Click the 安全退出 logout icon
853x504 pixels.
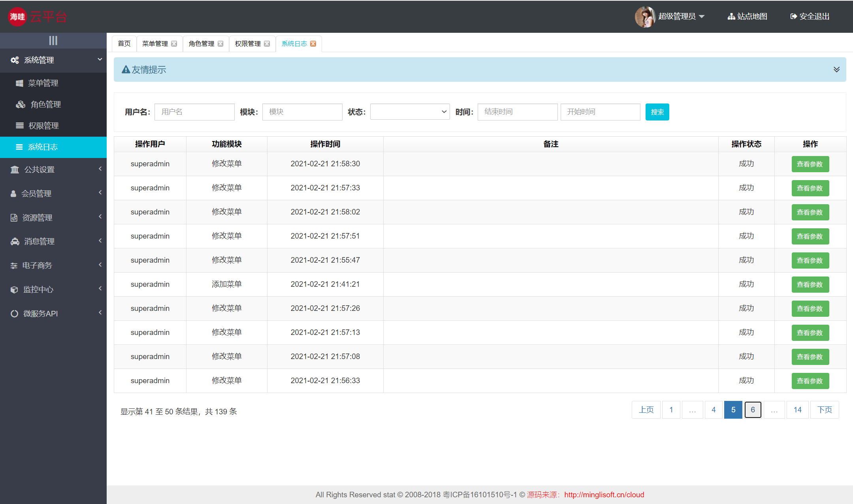(793, 17)
